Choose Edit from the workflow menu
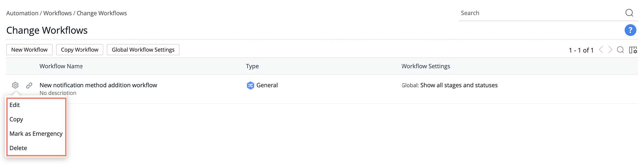 pyautogui.click(x=15, y=105)
